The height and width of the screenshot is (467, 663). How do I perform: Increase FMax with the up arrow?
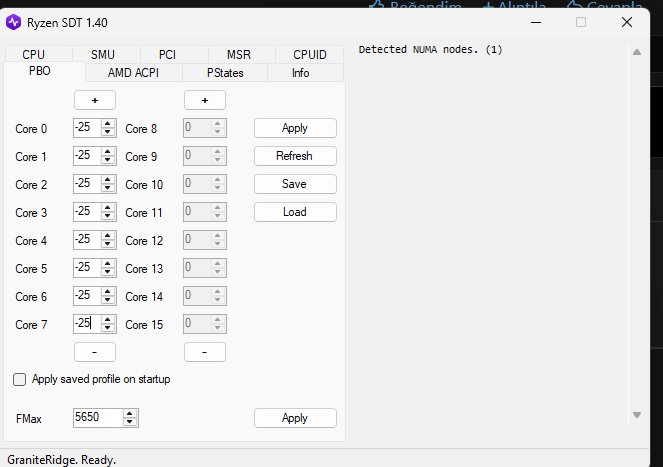pyautogui.click(x=130, y=414)
